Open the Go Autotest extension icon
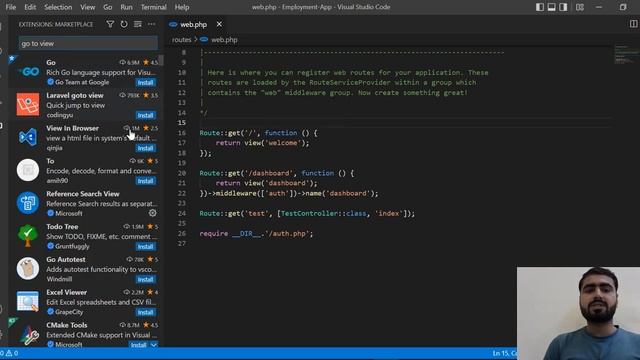640x360 pixels. pyautogui.click(x=28, y=268)
